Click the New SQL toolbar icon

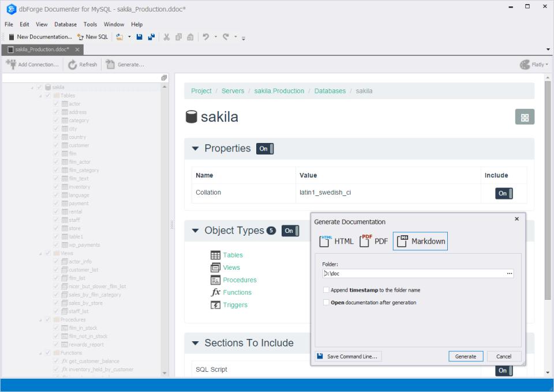(x=80, y=36)
